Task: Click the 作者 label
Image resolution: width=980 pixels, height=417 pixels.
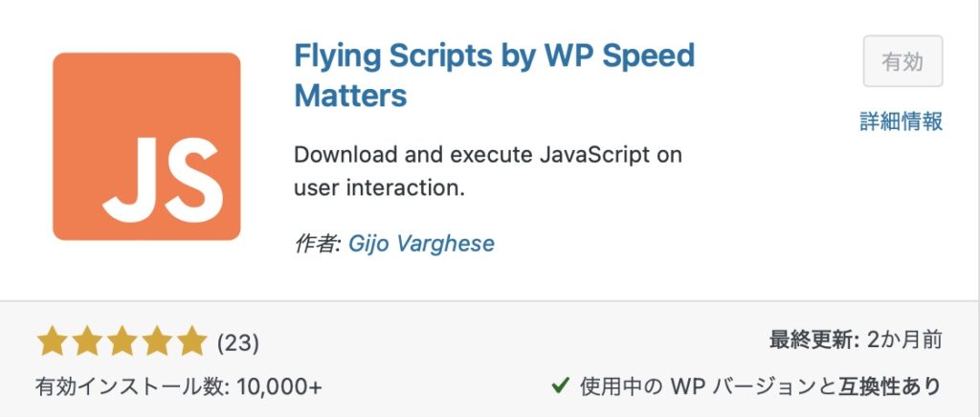Action: coord(317,243)
